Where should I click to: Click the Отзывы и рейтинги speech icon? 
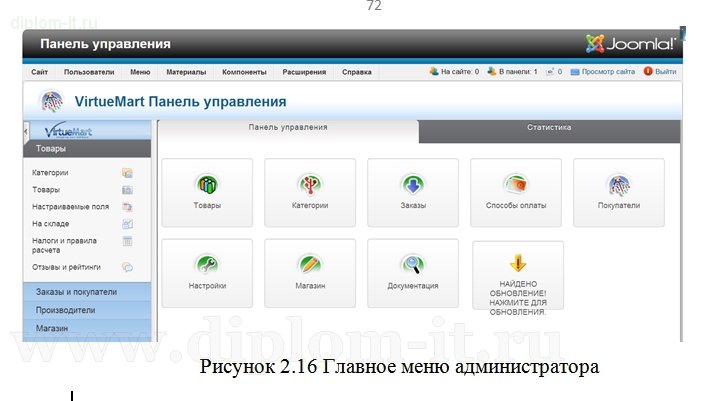click(x=127, y=267)
